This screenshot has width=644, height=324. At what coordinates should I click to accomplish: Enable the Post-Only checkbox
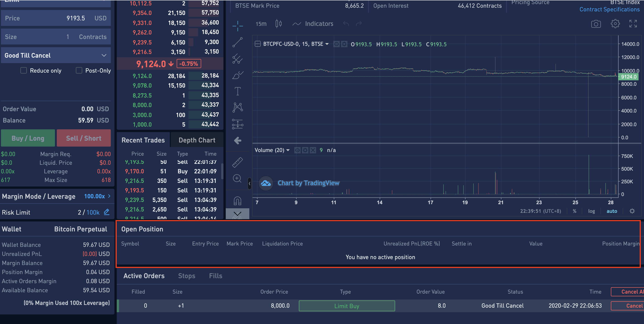79,70
